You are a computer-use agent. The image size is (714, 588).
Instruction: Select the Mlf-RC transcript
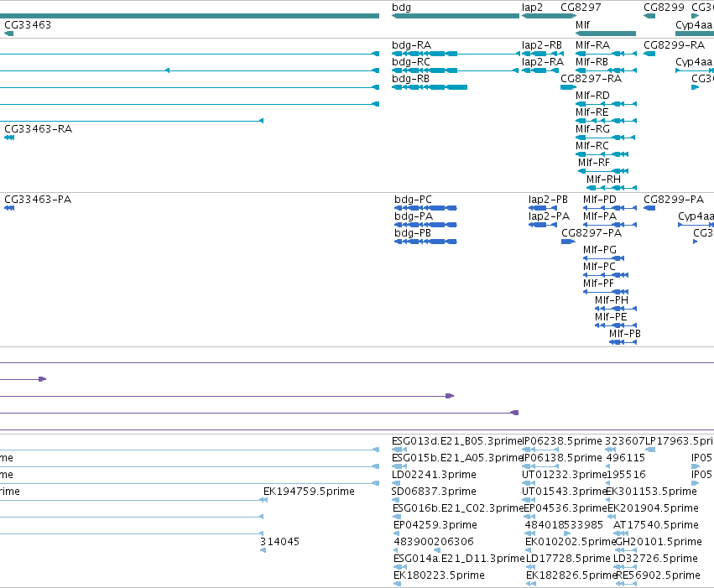(592, 146)
